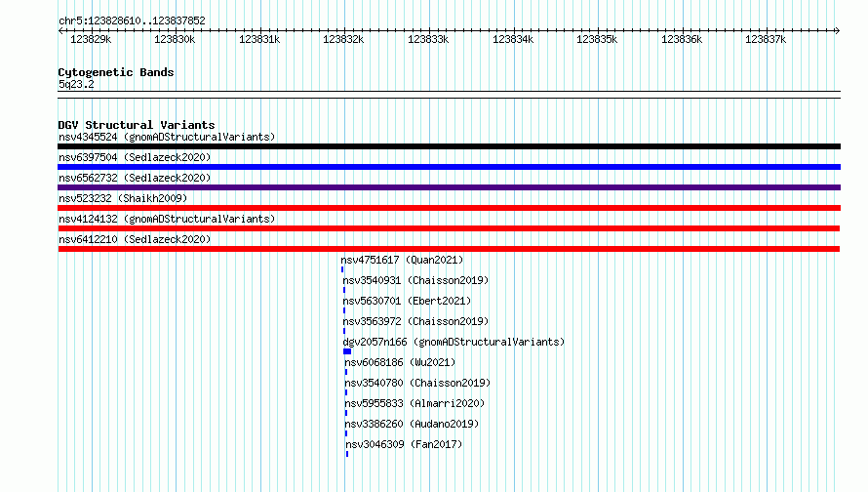Click the right arrowhead on ruler
Viewport: 868px width, 492px height.
coord(838,31)
